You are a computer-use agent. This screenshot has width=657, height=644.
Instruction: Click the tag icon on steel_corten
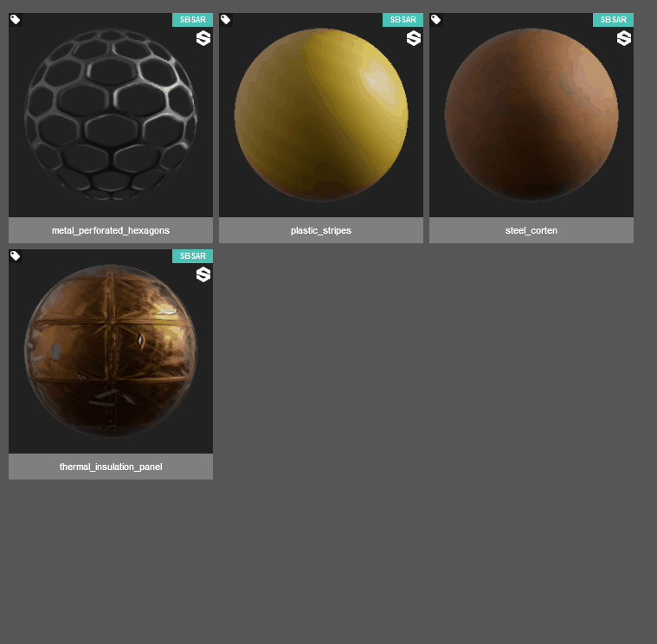[436, 20]
